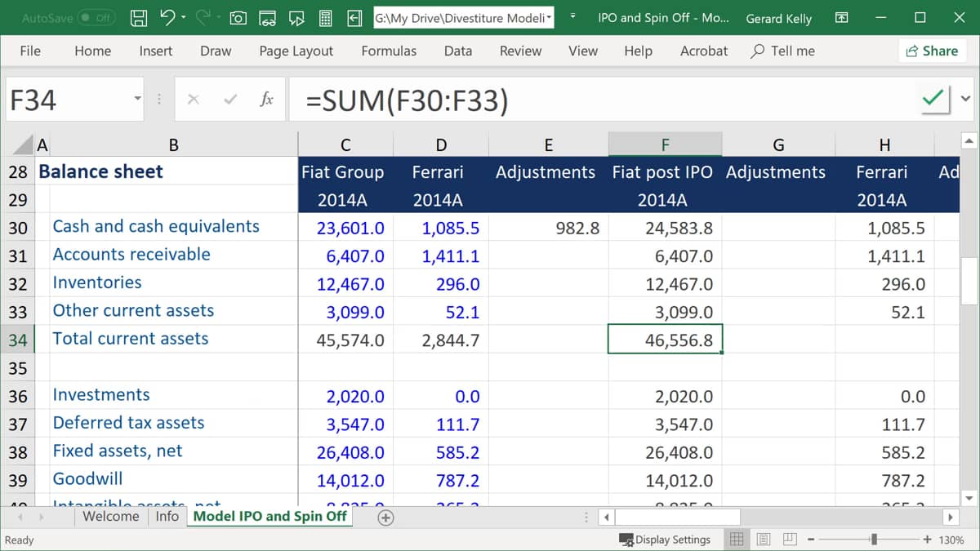This screenshot has height=551, width=980.
Task: Switch to the Info sheet tab
Action: (x=167, y=517)
